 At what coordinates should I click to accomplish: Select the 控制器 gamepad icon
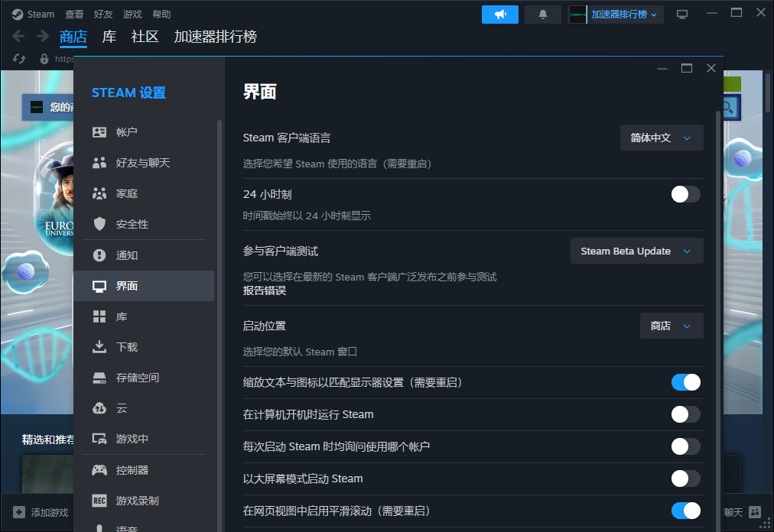click(x=99, y=470)
